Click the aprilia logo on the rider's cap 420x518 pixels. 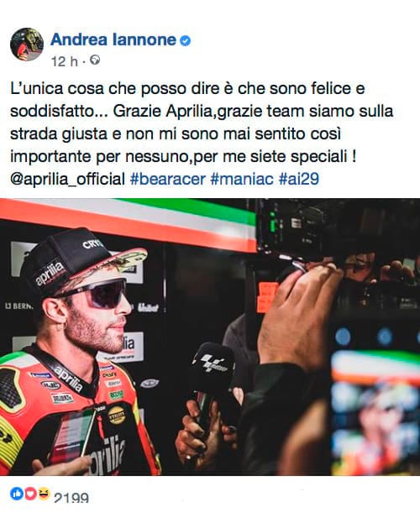click(50, 272)
